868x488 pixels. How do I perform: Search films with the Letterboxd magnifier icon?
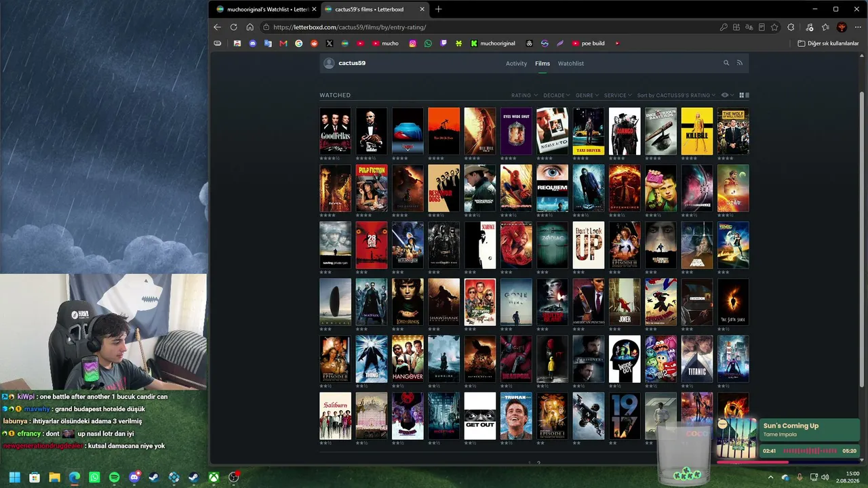(726, 63)
